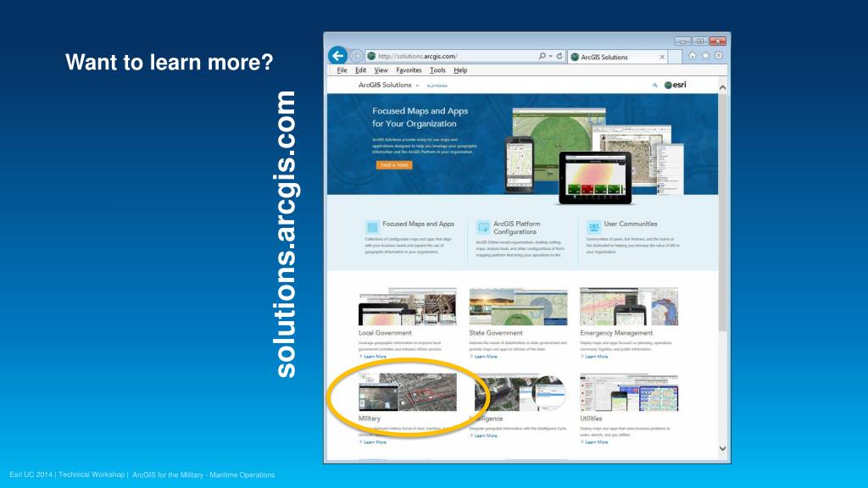Viewport: 868px width, 488px height.
Task: Click the smartphone image in hero banner
Action: (x=520, y=164)
